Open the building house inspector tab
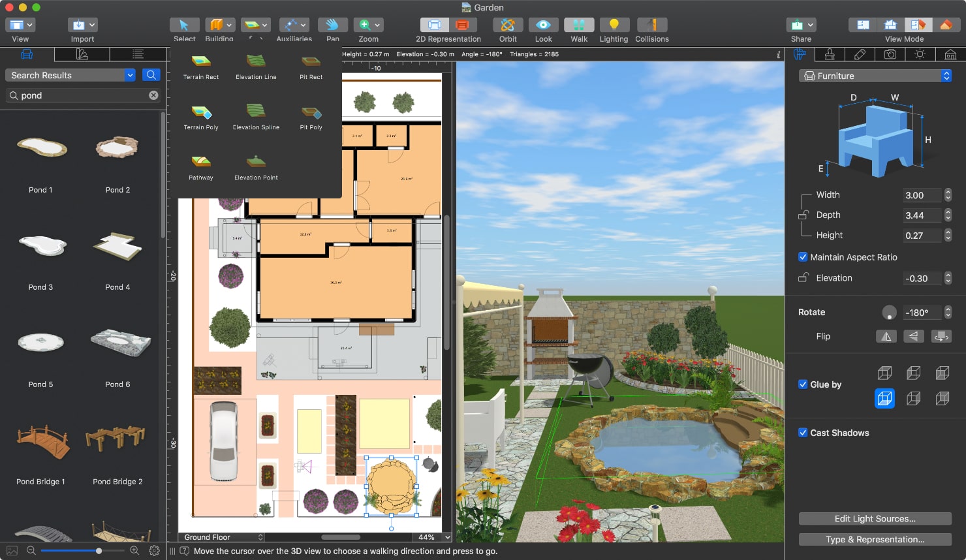The height and width of the screenshot is (560, 966). [950, 54]
